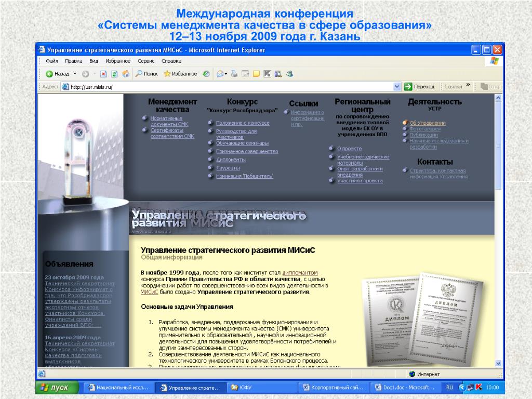Click the crystal trophy image
The width and height of the screenshot is (532, 399).
(78, 162)
